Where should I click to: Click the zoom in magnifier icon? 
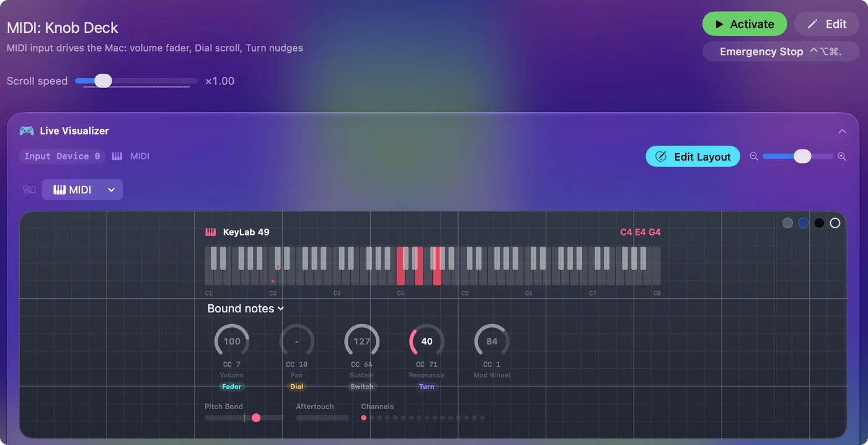coord(842,157)
